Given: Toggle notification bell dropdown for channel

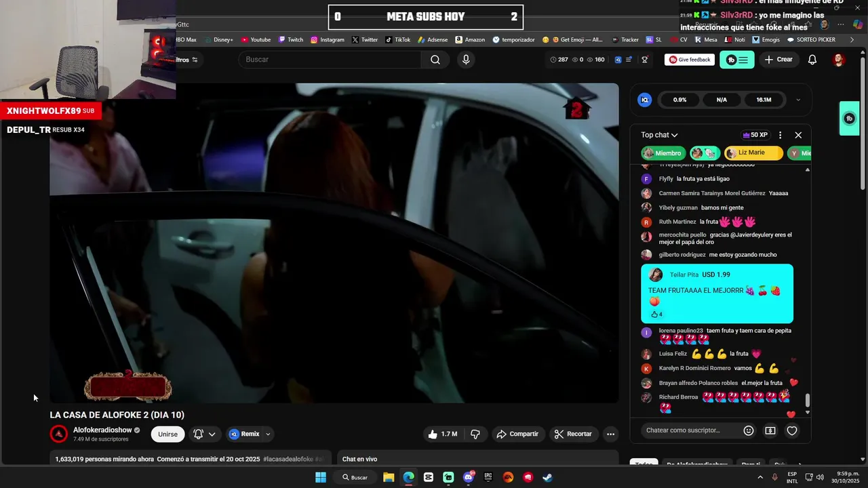Looking at the screenshot, I should [x=205, y=434].
